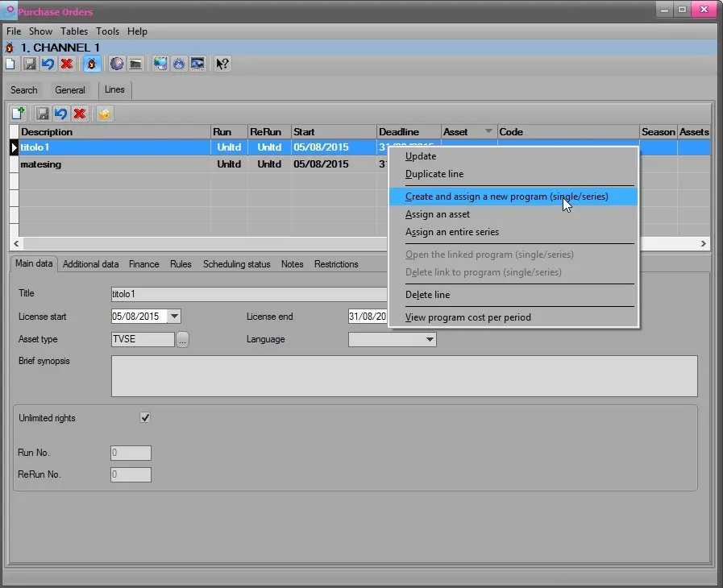Select Assign an entire series menu entry
Image resolution: width=723 pixels, height=588 pixels.
click(451, 232)
